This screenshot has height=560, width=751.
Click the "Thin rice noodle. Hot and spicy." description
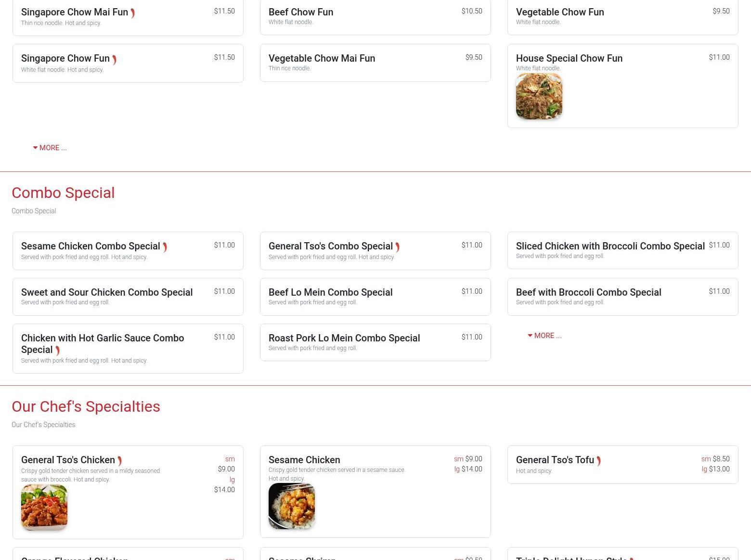(x=61, y=23)
